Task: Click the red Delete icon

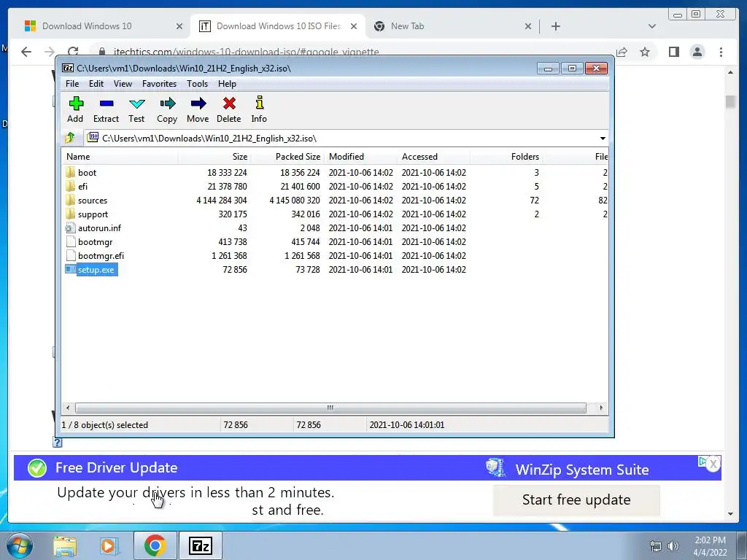Action: click(x=229, y=104)
